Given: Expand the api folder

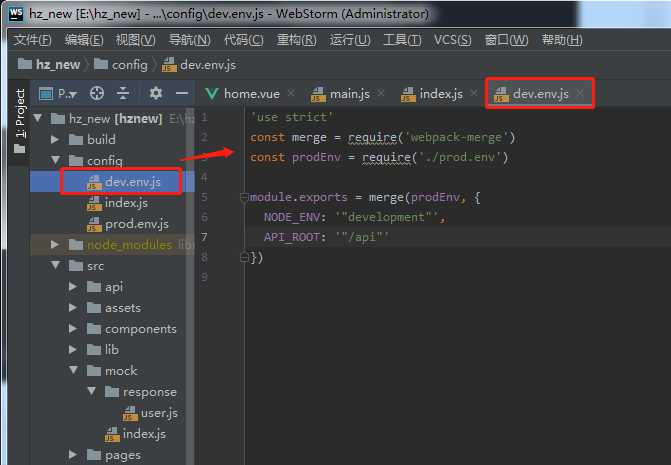Looking at the screenshot, I should (73, 286).
